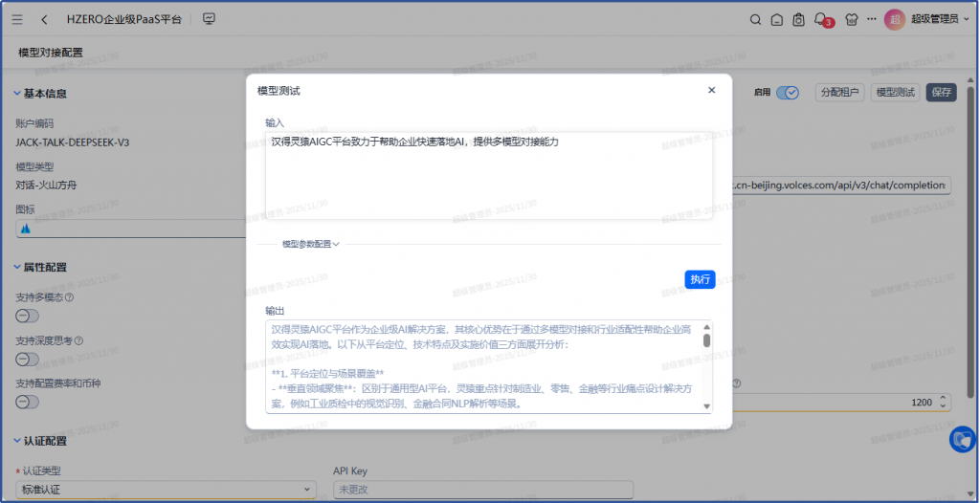The image size is (980, 503).
Task: Collapse the 基本信息 section
Action: point(16,94)
